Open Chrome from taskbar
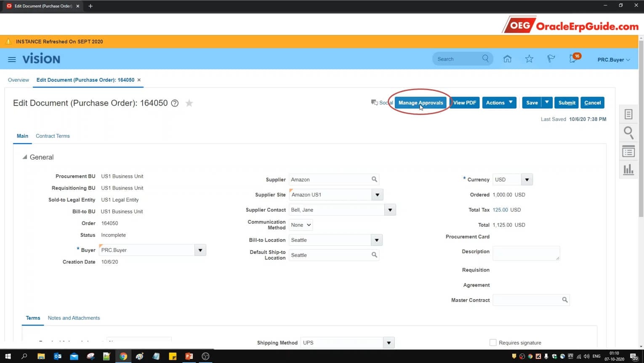644x363 pixels. (123, 356)
